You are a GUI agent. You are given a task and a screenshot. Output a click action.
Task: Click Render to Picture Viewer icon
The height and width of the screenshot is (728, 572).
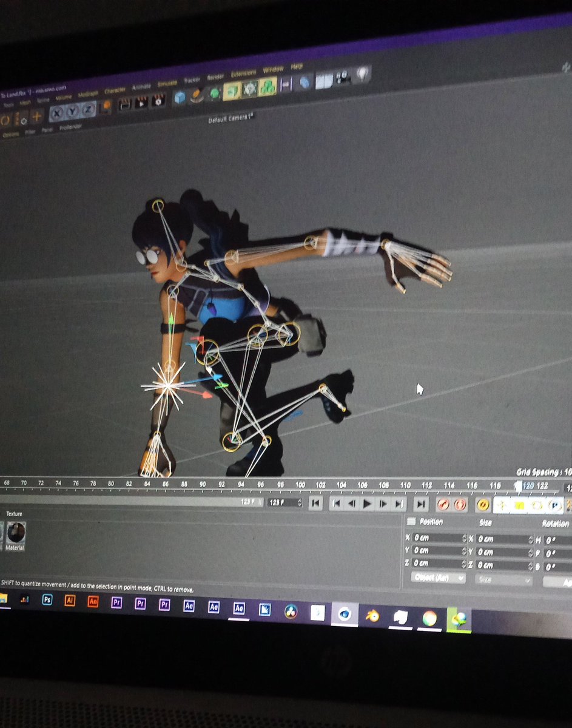(141, 102)
